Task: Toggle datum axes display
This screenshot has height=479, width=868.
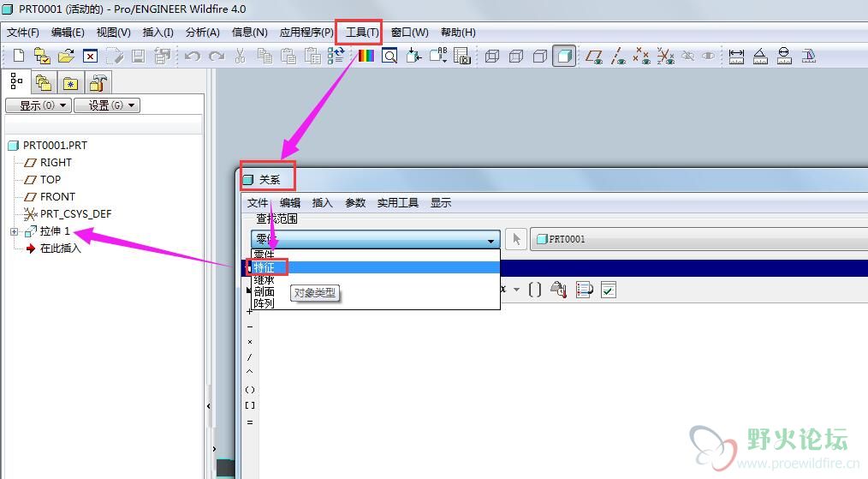Action: 618,56
